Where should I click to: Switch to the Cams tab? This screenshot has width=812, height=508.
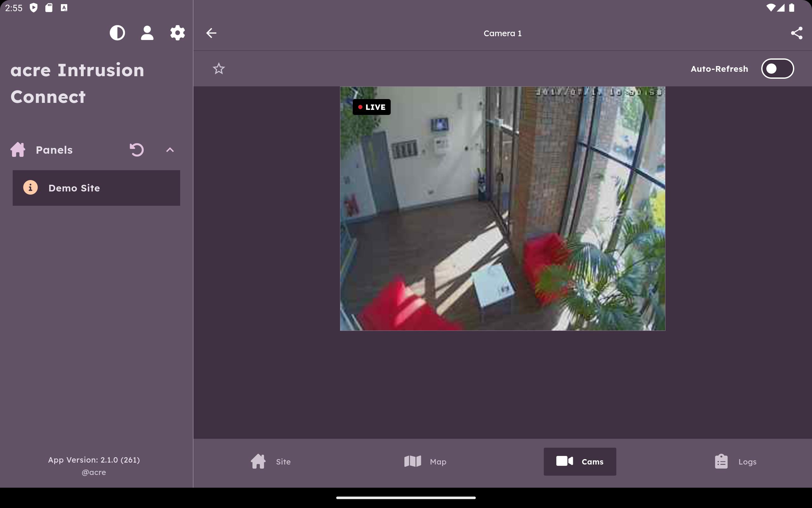click(580, 461)
